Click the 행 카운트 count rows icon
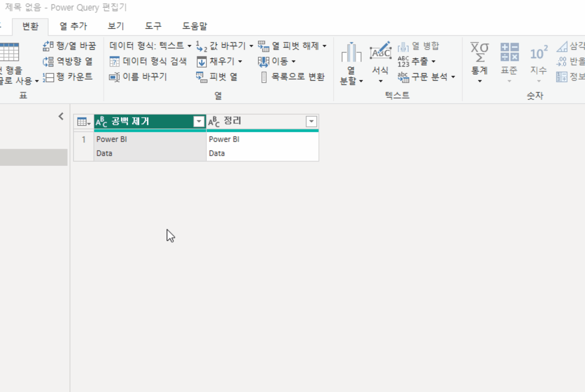The width and height of the screenshot is (585, 392). point(48,77)
